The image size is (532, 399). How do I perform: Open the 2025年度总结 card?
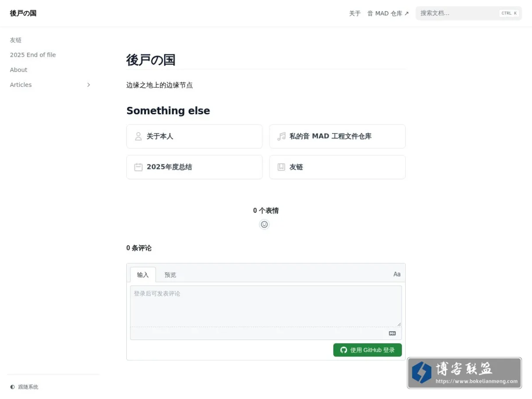click(194, 167)
